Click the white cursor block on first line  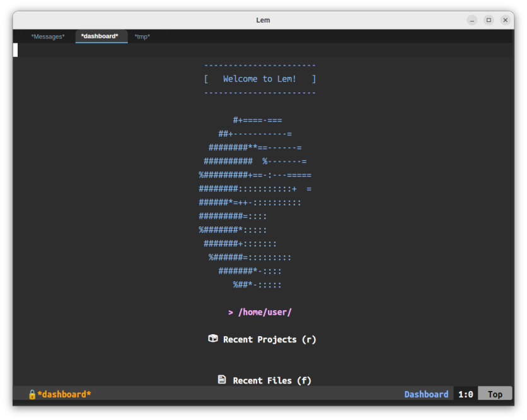16,50
